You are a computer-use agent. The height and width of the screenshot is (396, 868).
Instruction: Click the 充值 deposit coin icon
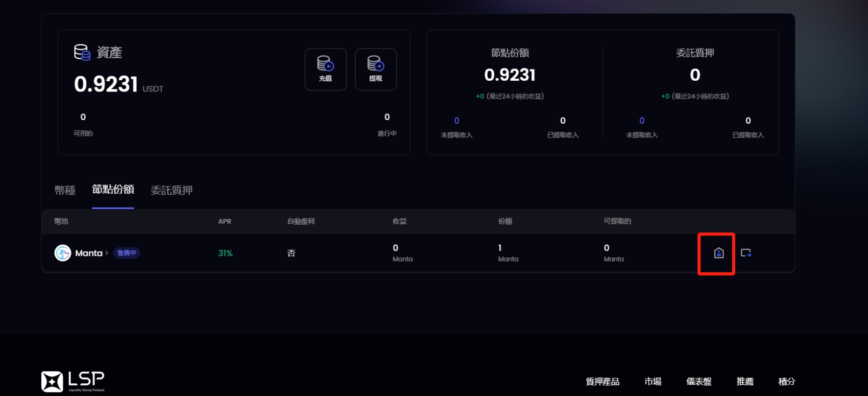325,64
